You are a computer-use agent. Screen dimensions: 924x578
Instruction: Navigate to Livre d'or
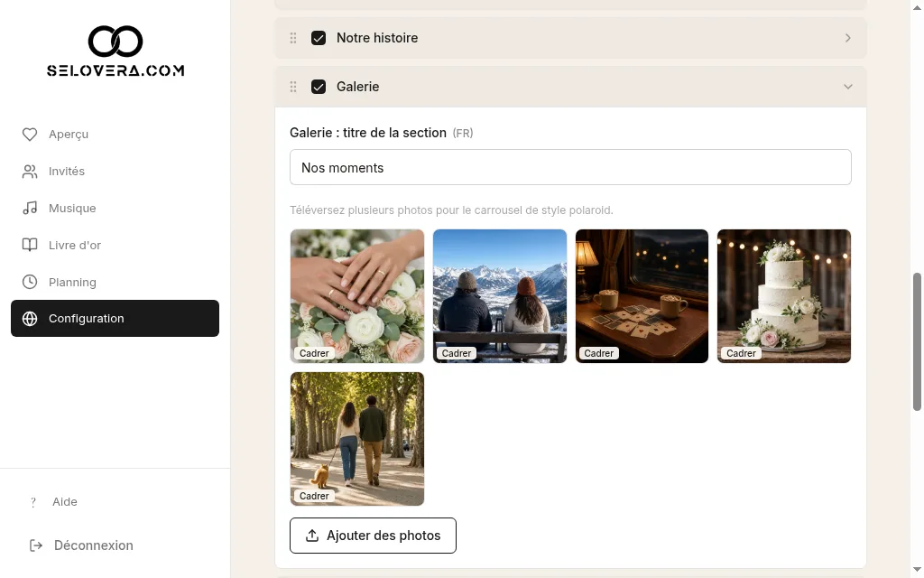point(115,246)
